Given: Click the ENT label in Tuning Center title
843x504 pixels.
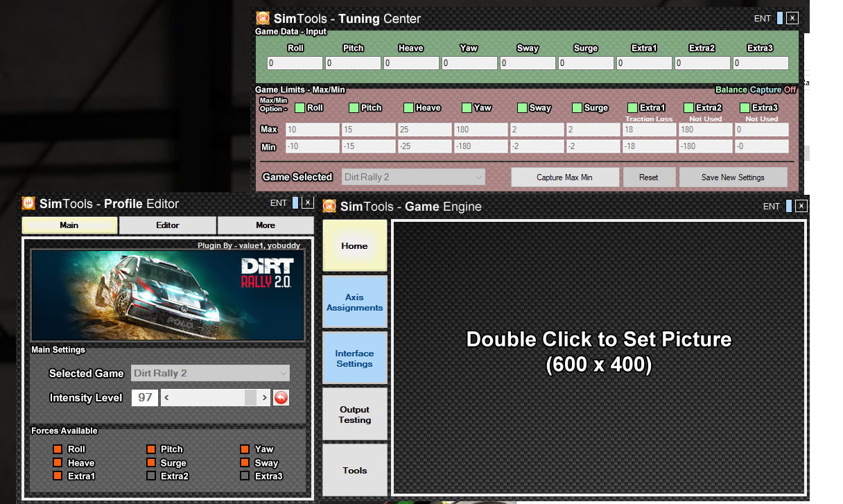Looking at the screenshot, I should 763,19.
